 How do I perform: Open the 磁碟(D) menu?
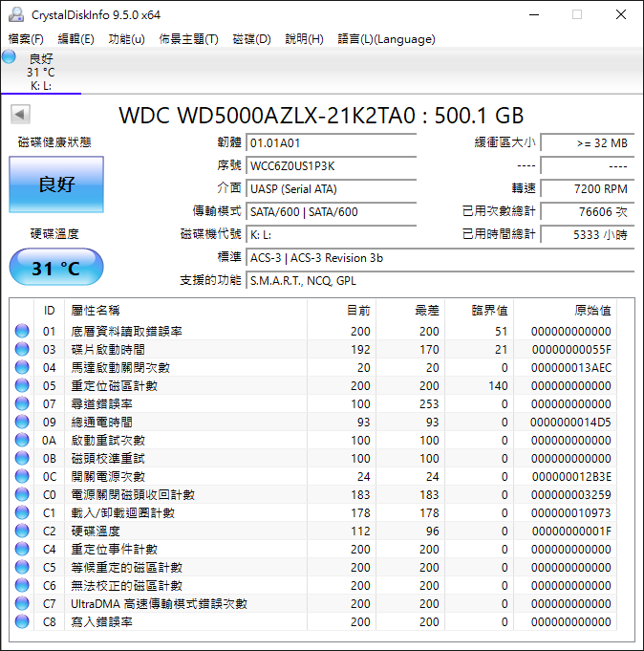(x=252, y=39)
